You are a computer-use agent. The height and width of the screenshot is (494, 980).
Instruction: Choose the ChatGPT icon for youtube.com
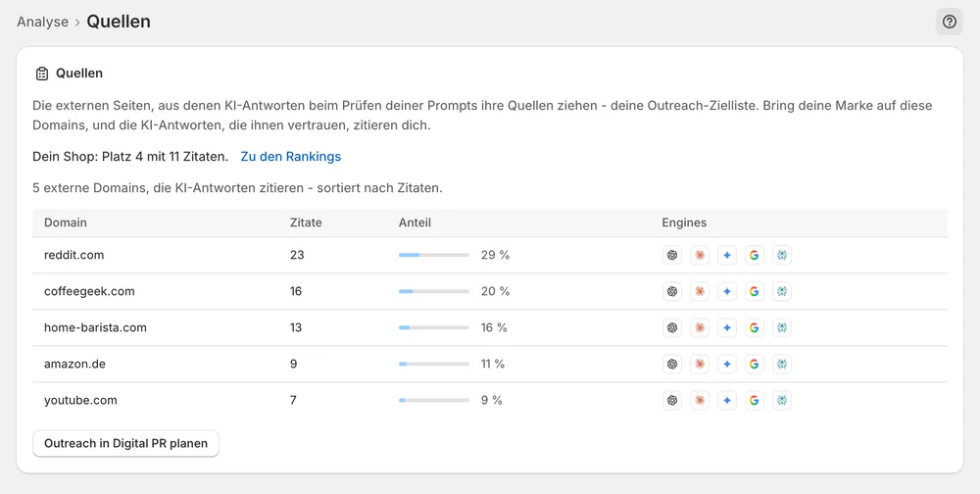pos(672,400)
